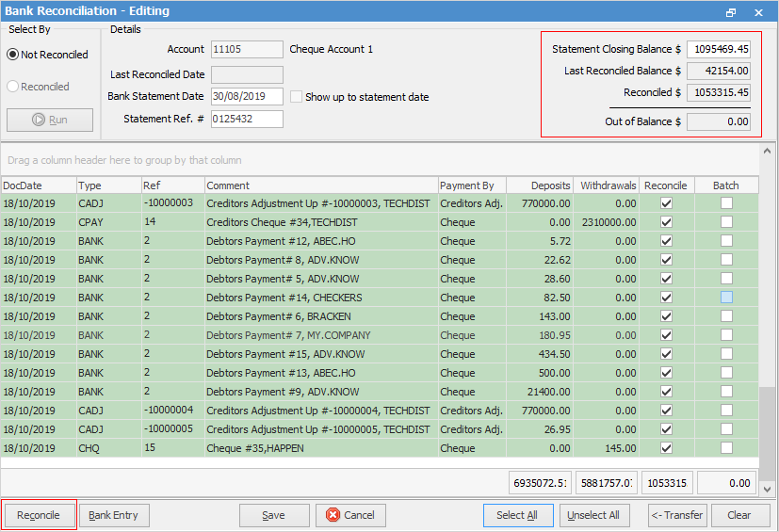Click the <- Transfer button

point(677,515)
